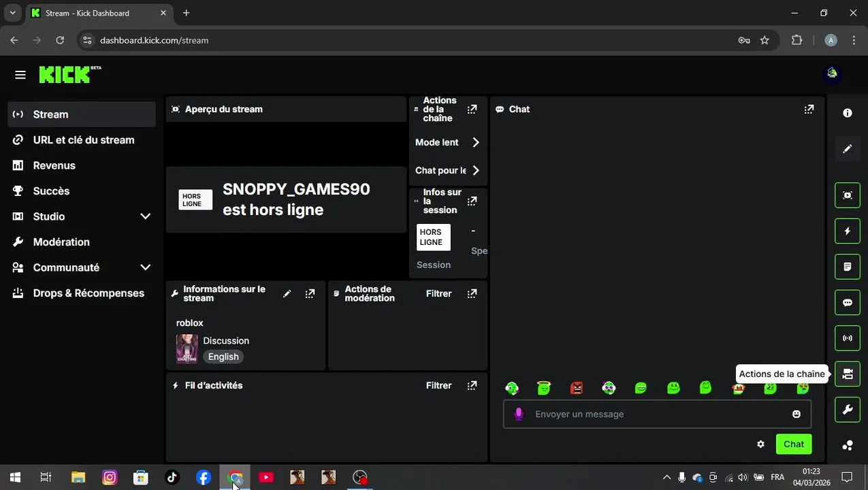The height and width of the screenshot is (490, 868).
Task: Insert the red angry emote
Action: pyautogui.click(x=577, y=388)
